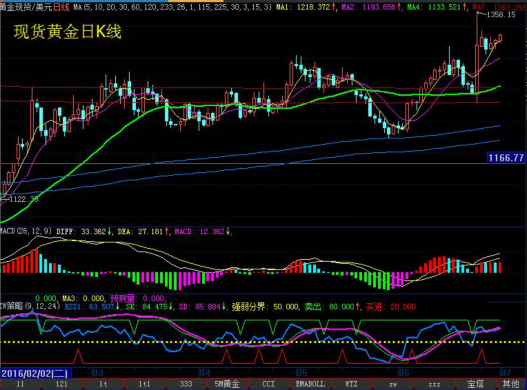Open the 宝塔 indicator tab
The image size is (527, 390).
click(x=475, y=384)
